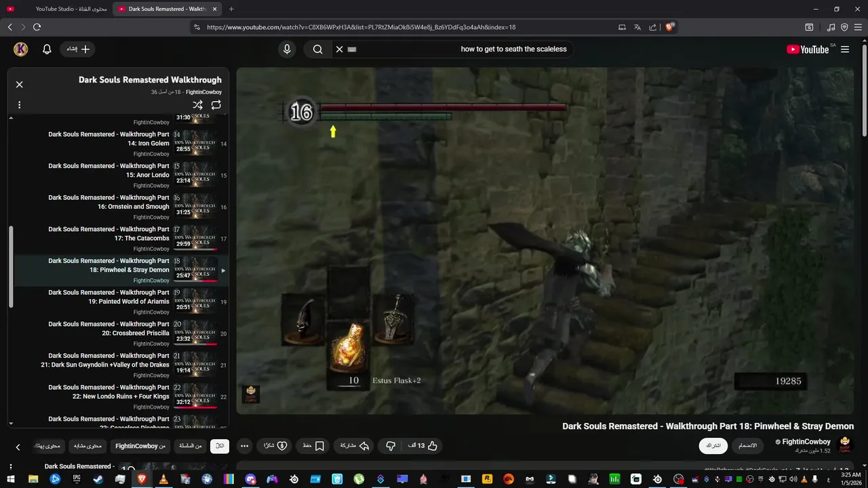
Task: Open Brave browser main menu
Action: (858, 27)
